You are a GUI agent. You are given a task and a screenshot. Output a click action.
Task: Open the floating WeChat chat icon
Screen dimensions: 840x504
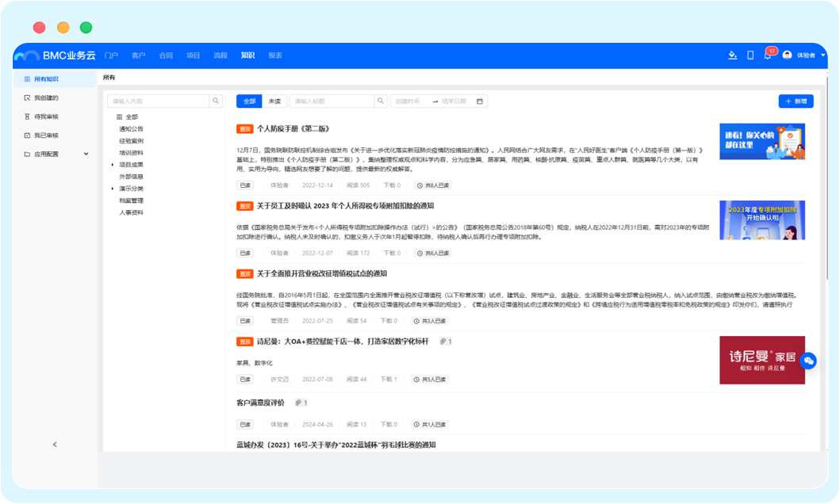point(808,361)
